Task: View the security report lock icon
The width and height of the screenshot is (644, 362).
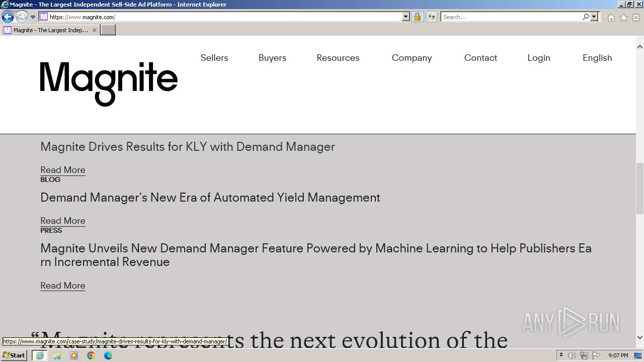Action: (417, 17)
